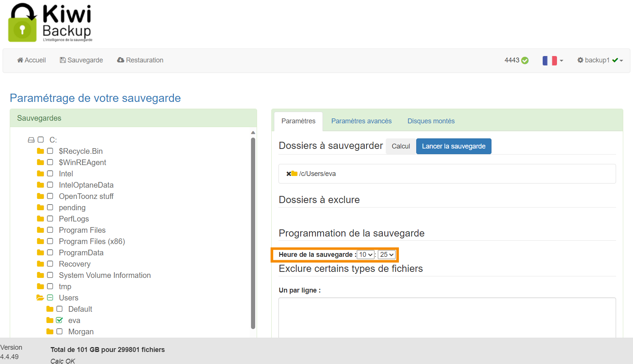Click the Default folder icon
Viewport: 633px width, 364px height.
point(50,309)
